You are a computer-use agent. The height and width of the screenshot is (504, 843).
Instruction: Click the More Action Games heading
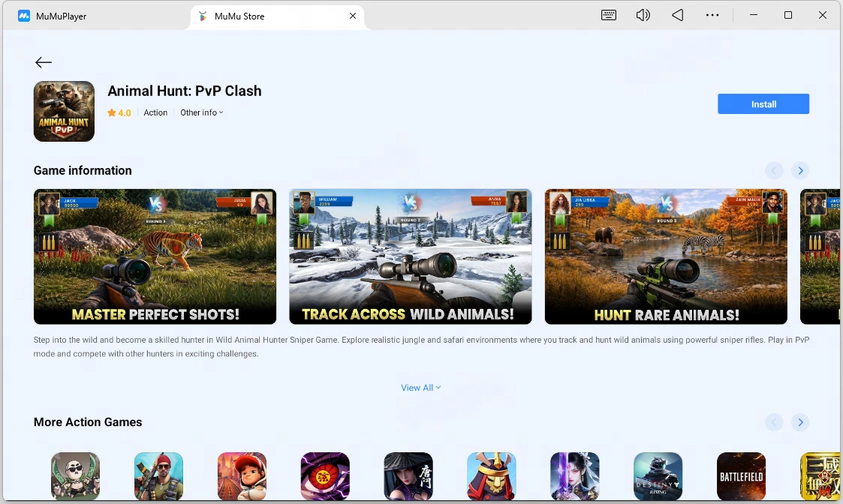coord(88,422)
